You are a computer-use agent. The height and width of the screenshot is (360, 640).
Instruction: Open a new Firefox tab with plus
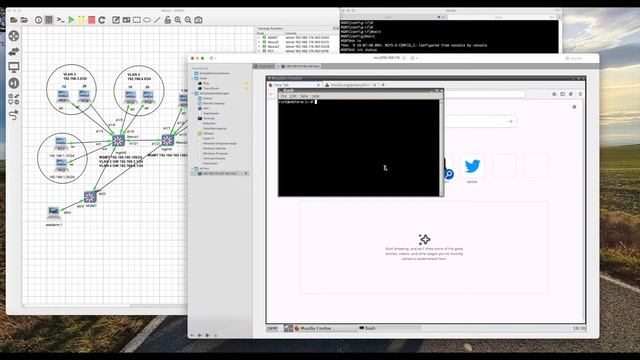pos(383,85)
